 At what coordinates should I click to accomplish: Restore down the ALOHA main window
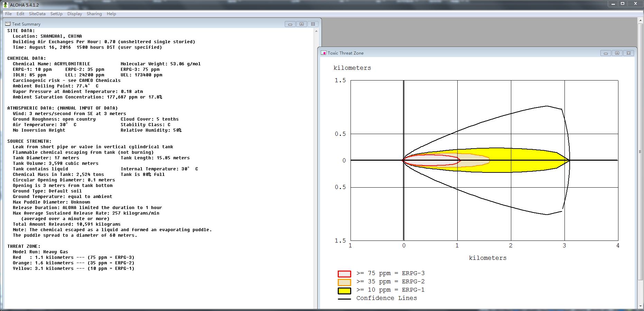tap(623, 4)
